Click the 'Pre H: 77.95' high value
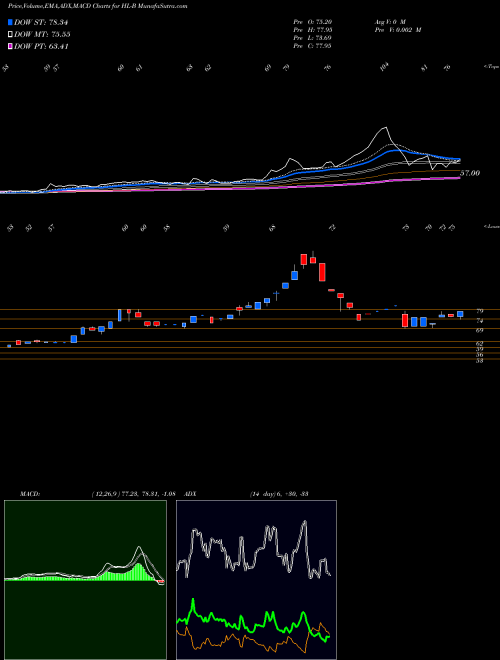Screen dimensions: 500x660 tap(312, 30)
